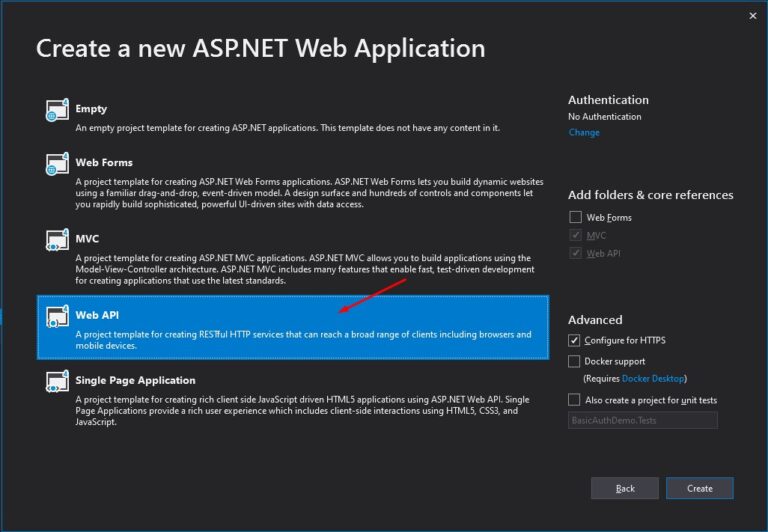This screenshot has height=532, width=768.
Task: Select the Single Page Application title
Action: [x=135, y=381]
